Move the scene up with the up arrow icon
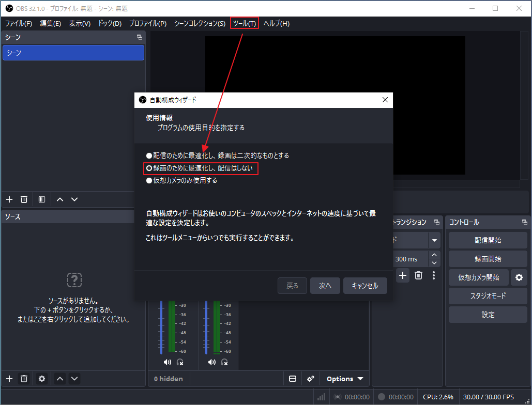This screenshot has height=405, width=532. click(x=59, y=199)
